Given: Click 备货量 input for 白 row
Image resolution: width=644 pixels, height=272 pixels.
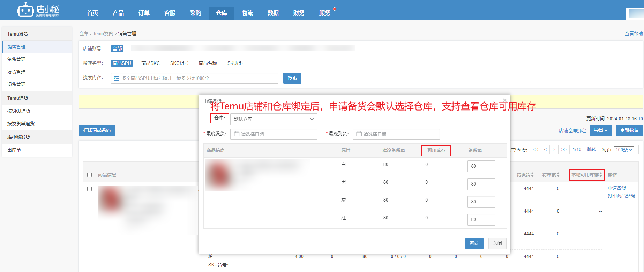Looking at the screenshot, I should (481, 166).
